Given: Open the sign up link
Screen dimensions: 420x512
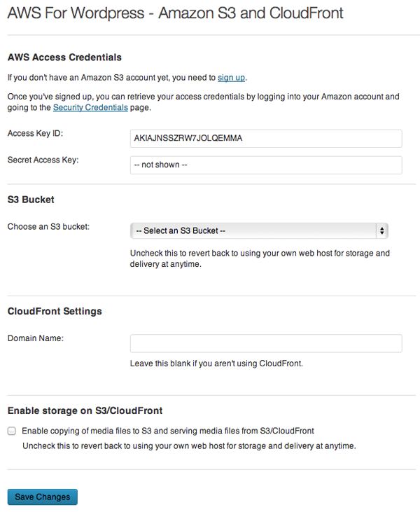Looking at the screenshot, I should pyautogui.click(x=231, y=78).
